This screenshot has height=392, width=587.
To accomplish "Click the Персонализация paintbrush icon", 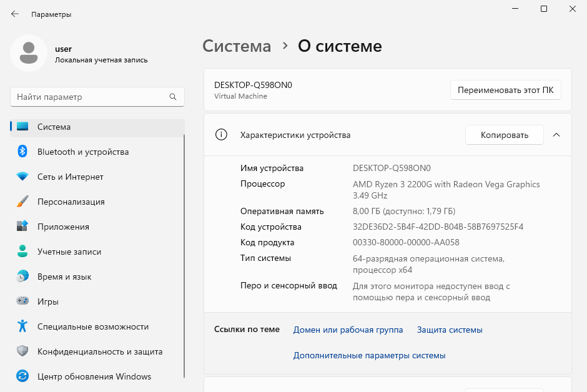I will (x=22, y=201).
